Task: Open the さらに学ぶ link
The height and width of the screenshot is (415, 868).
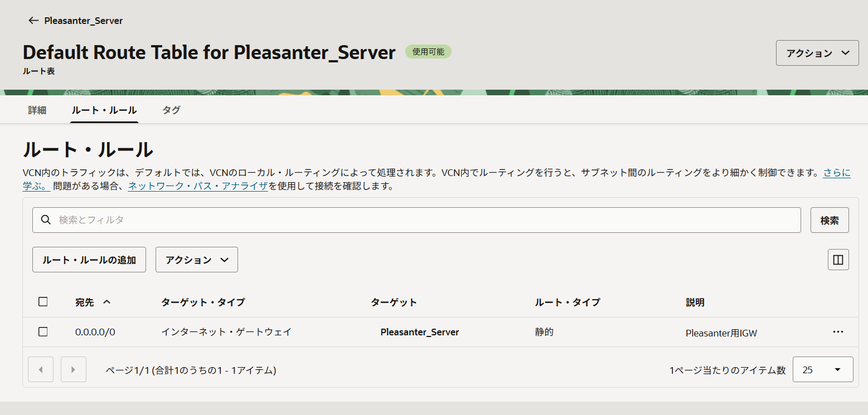Action: pos(837,173)
